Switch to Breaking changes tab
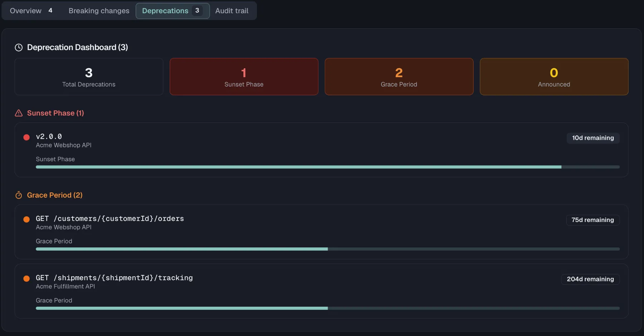The height and width of the screenshot is (336, 644). 99,11
